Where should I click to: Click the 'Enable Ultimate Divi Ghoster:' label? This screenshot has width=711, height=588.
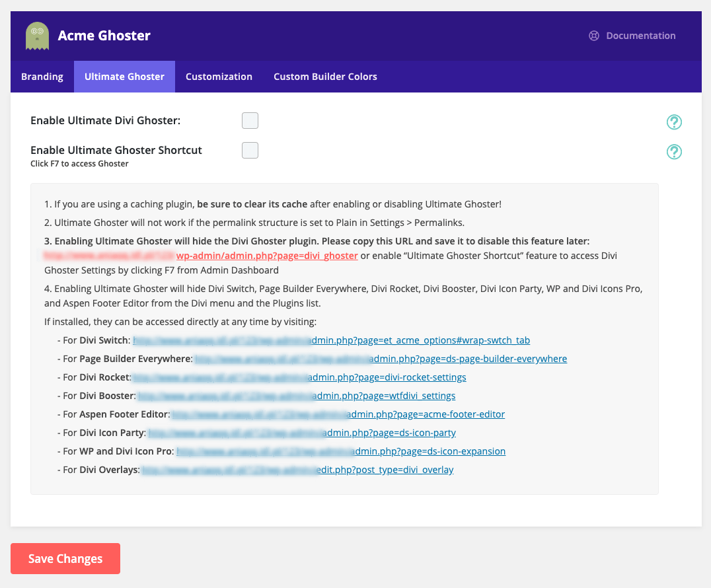pyautogui.click(x=105, y=121)
